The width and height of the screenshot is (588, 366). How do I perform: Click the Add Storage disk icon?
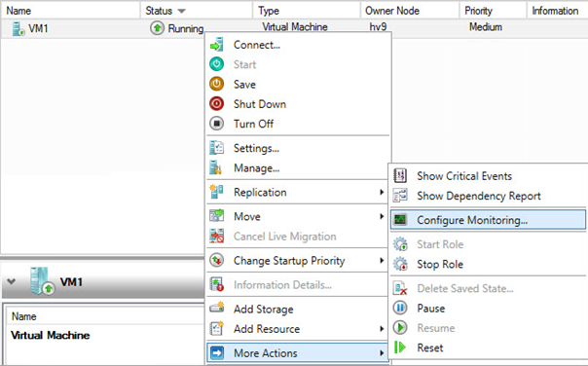[216, 308]
